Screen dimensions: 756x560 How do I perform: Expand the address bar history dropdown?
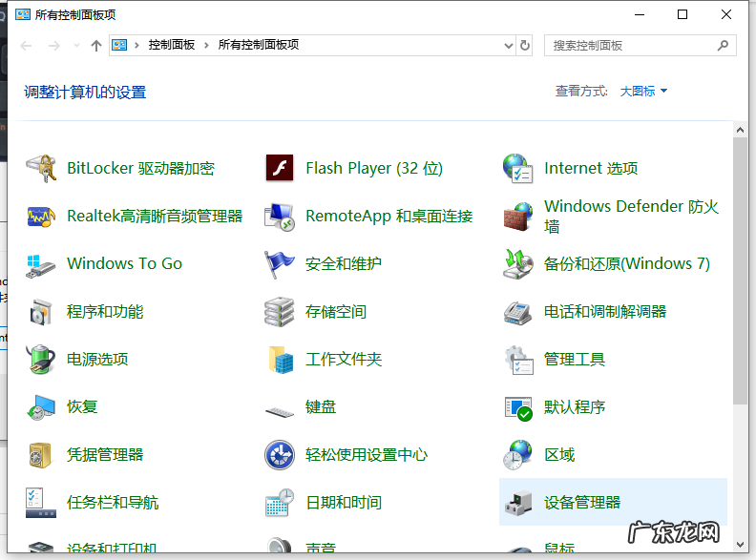508,45
